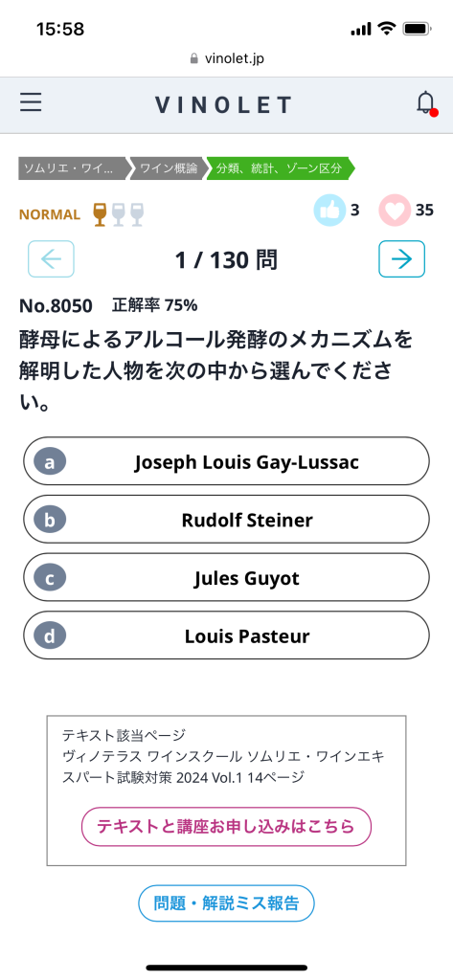Select answer c Jules Guyot
The height and width of the screenshot is (980, 453).
(226, 577)
